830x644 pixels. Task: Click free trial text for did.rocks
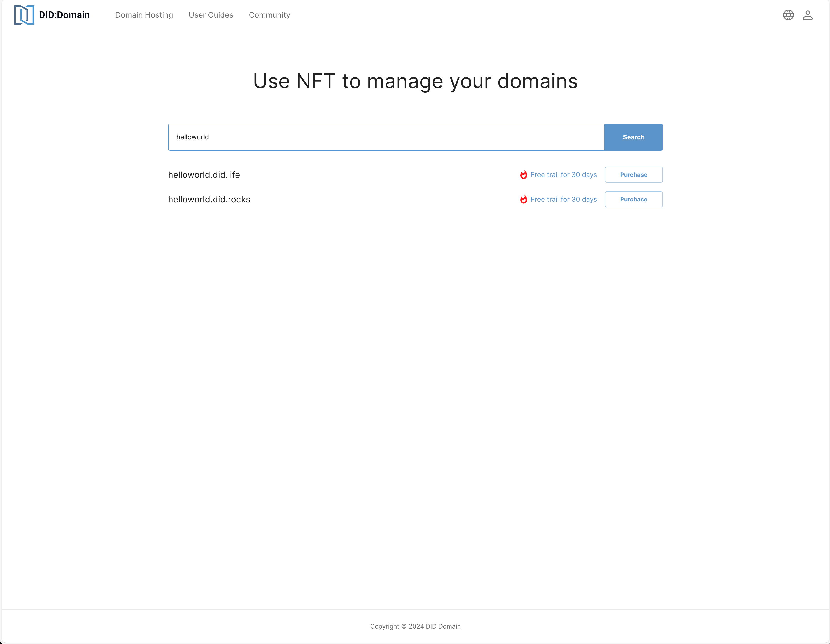[564, 200]
